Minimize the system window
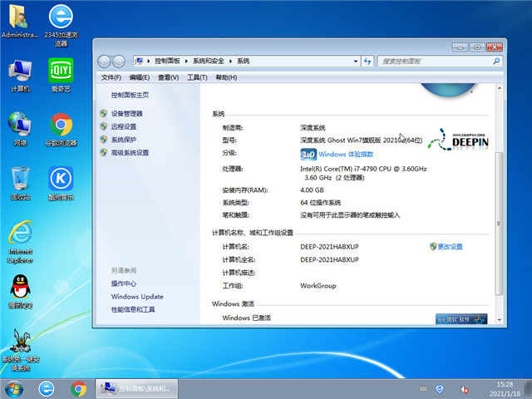The height and width of the screenshot is (399, 532). [x=460, y=47]
